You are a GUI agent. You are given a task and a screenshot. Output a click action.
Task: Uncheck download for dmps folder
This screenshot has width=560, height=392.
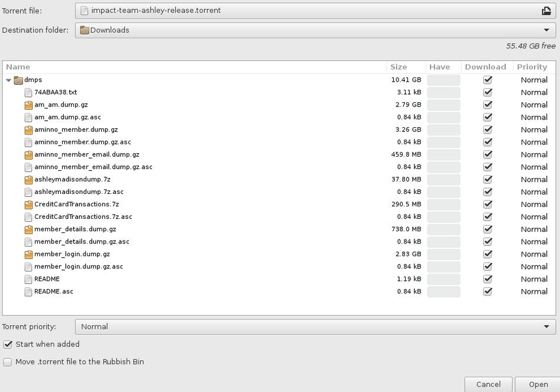(x=487, y=80)
